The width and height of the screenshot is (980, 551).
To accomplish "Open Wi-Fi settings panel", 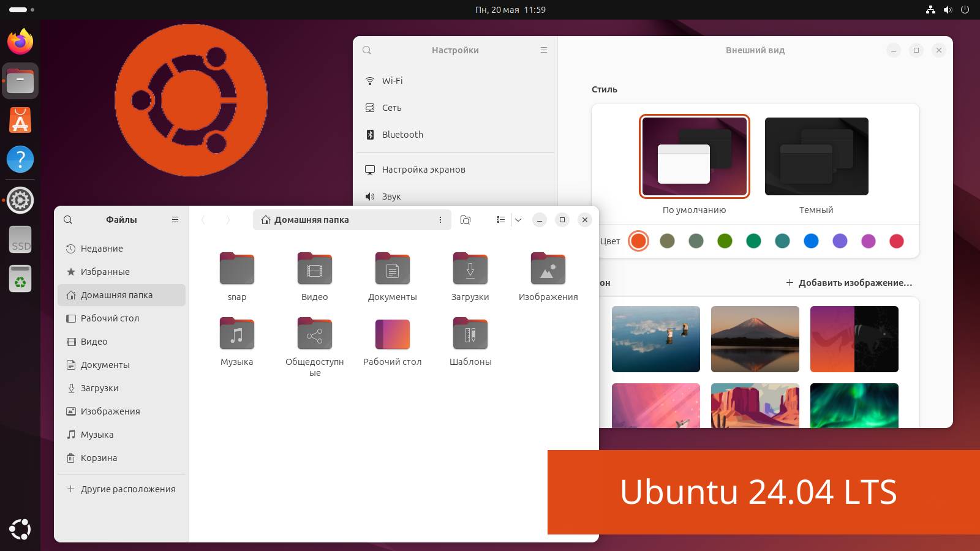I will [x=455, y=81].
